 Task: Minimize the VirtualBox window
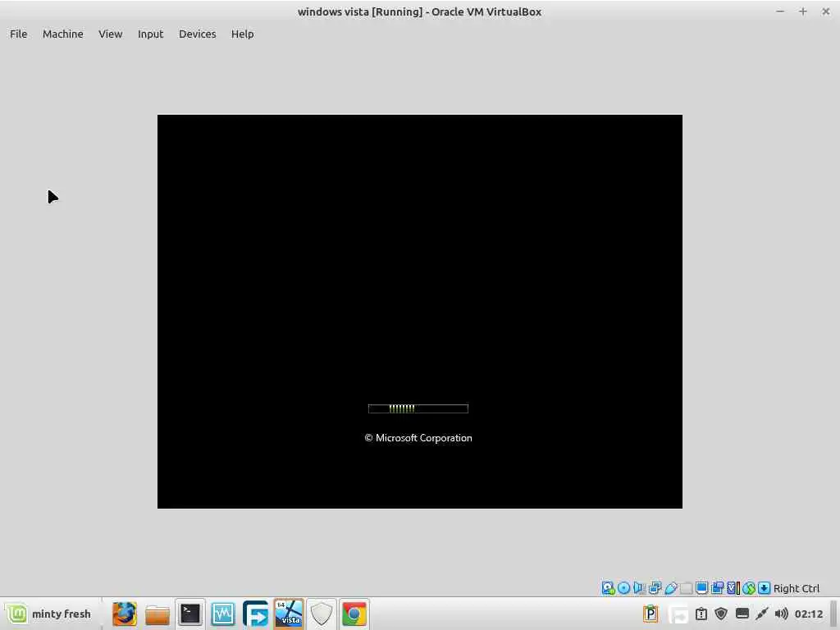tap(780, 11)
